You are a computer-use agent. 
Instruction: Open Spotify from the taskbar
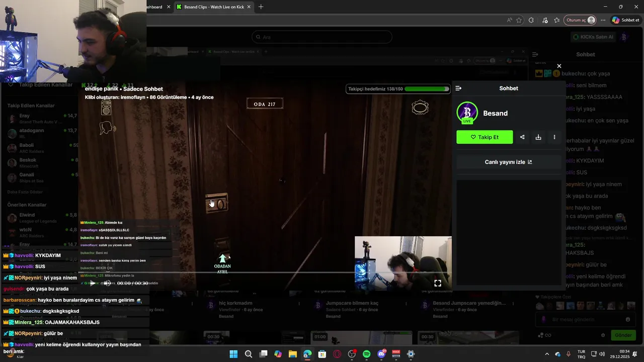[366, 354]
